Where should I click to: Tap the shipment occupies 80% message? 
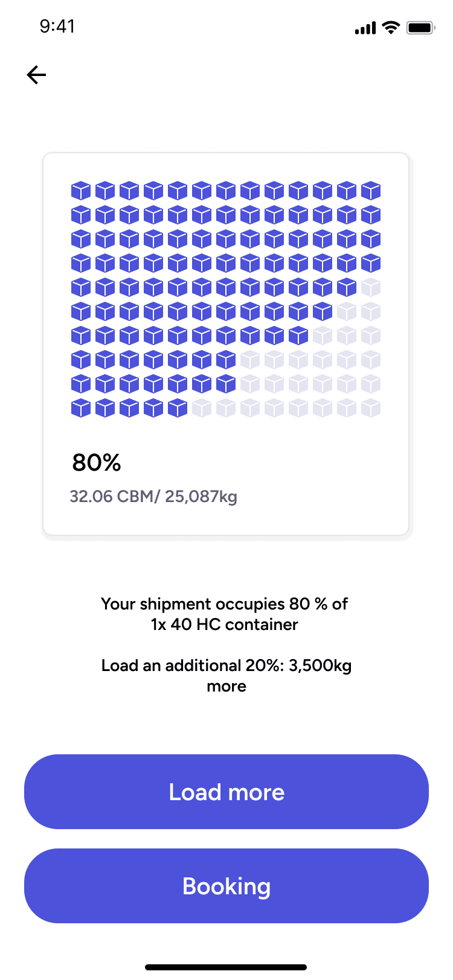[x=225, y=614]
